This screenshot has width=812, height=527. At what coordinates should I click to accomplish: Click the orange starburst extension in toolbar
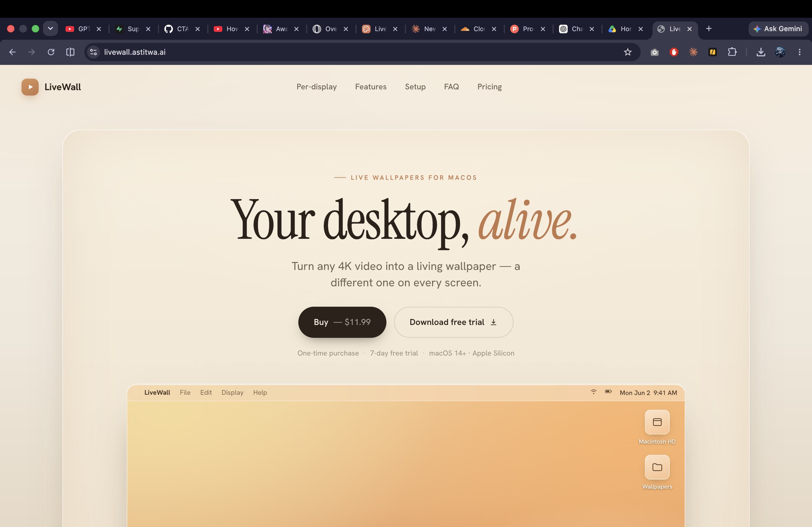point(693,52)
